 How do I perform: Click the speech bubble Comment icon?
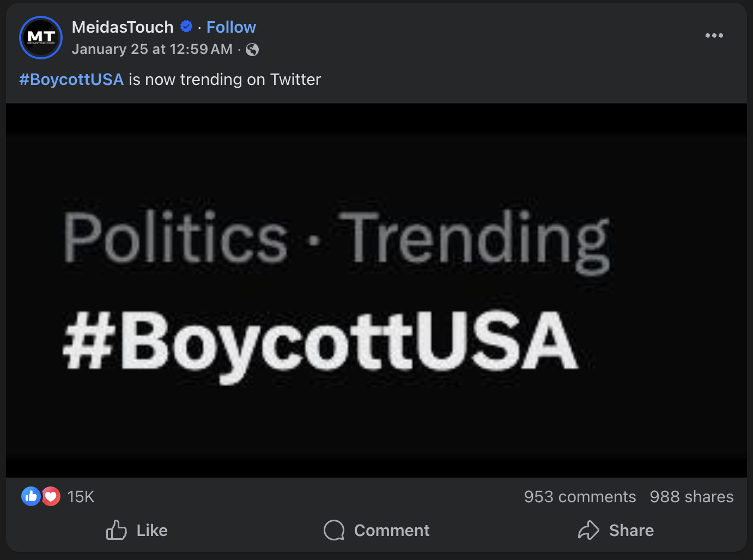334,530
